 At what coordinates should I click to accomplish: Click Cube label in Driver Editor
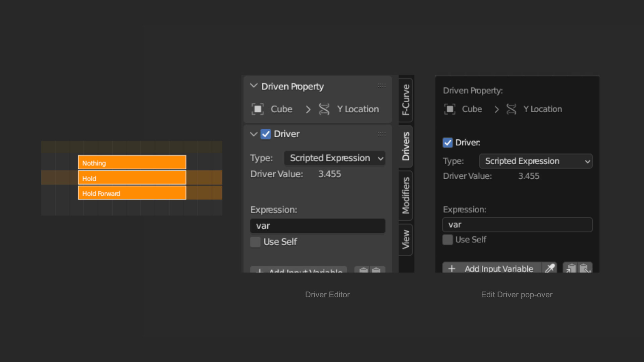pyautogui.click(x=281, y=109)
